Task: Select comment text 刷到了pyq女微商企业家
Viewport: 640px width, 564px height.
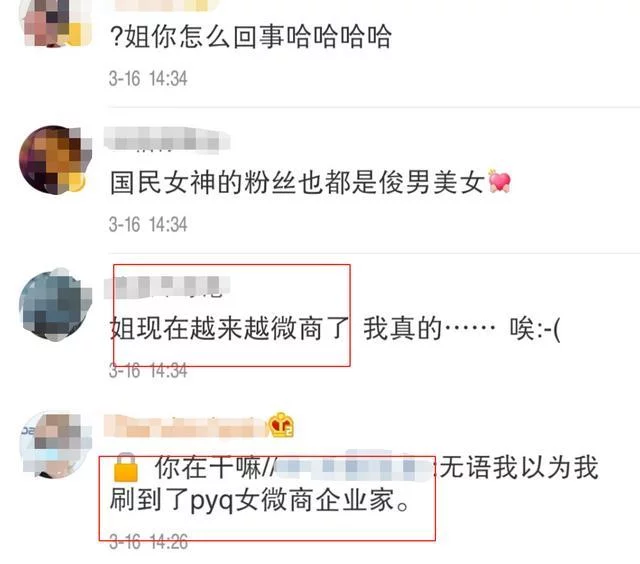Action: [259, 500]
